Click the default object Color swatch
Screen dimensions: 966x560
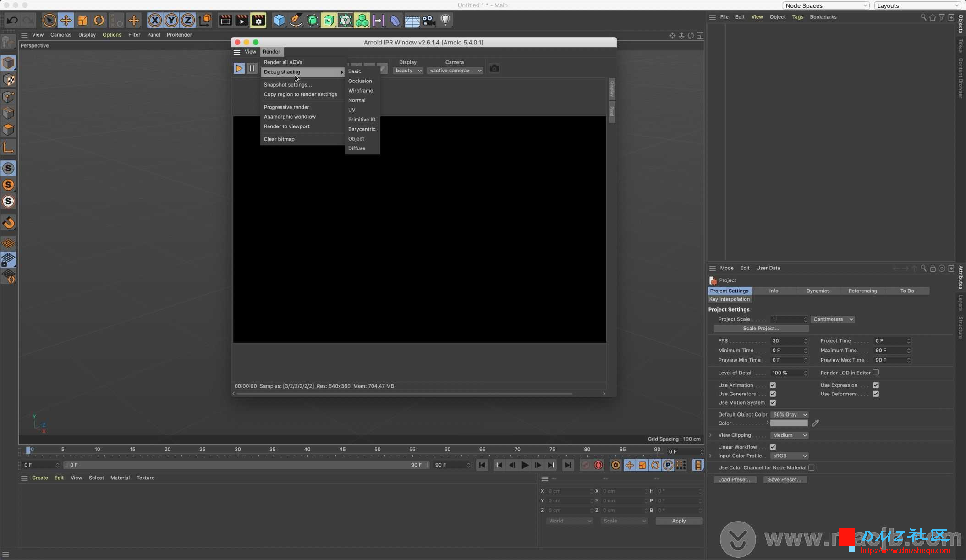[789, 423]
